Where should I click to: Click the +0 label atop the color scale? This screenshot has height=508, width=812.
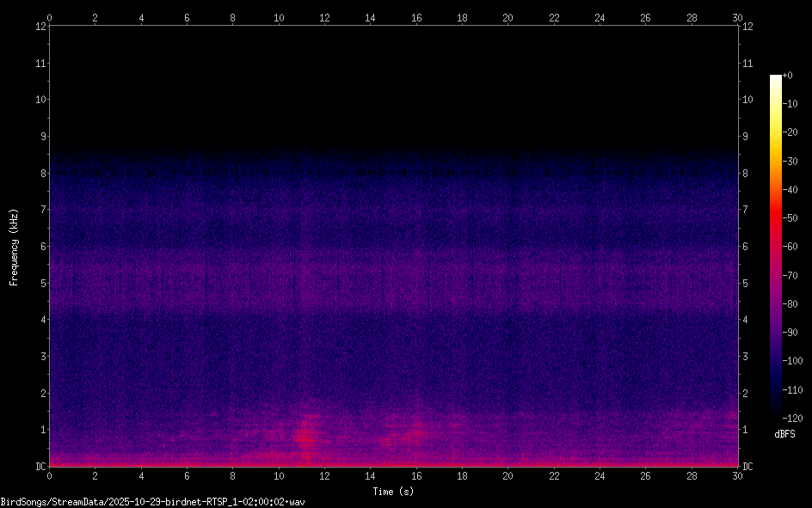[788, 76]
